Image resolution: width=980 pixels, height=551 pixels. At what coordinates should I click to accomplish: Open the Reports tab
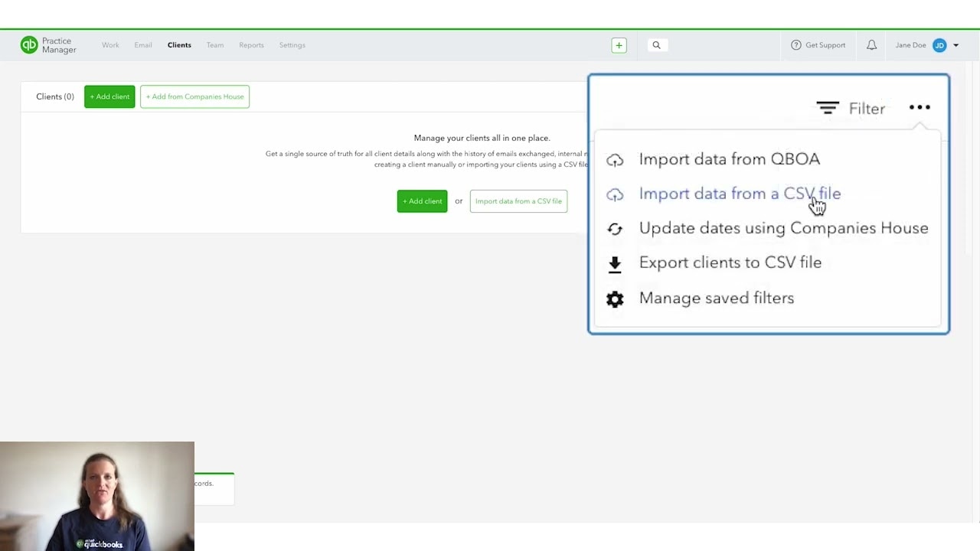click(x=251, y=45)
